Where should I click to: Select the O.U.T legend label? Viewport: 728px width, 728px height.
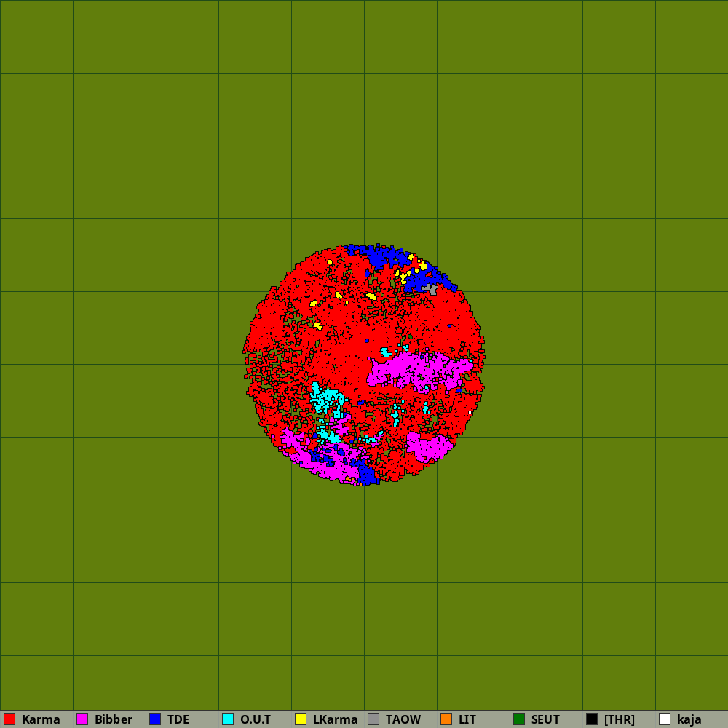256,720
